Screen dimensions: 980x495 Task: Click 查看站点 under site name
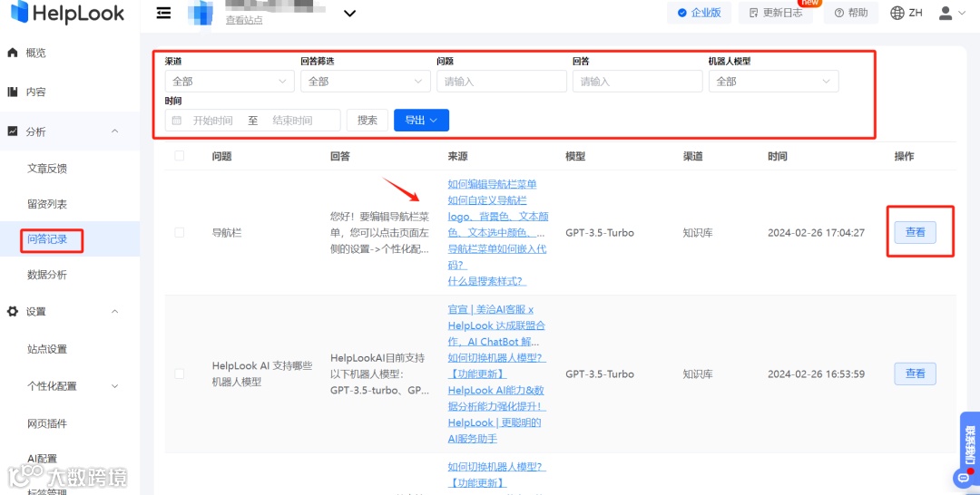(244, 20)
